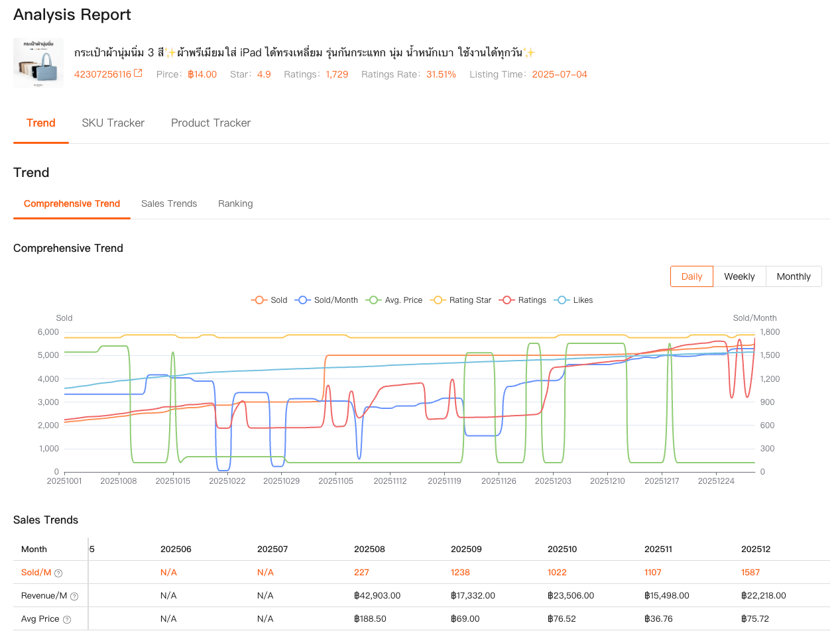Switch to Sales Trends sub-tab

pos(169,203)
